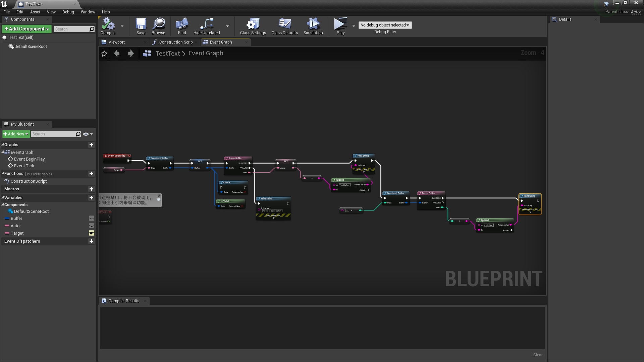
Task: Browse to this asset in Content Browser
Action: point(158,26)
